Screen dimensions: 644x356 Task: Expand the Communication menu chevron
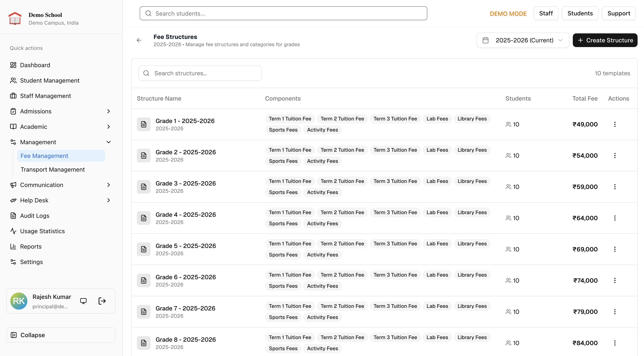(x=108, y=185)
